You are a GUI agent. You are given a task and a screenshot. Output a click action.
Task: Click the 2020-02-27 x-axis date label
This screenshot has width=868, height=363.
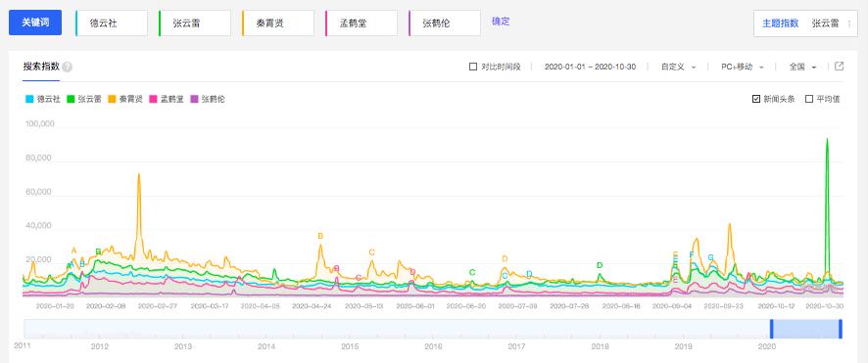[157, 305]
